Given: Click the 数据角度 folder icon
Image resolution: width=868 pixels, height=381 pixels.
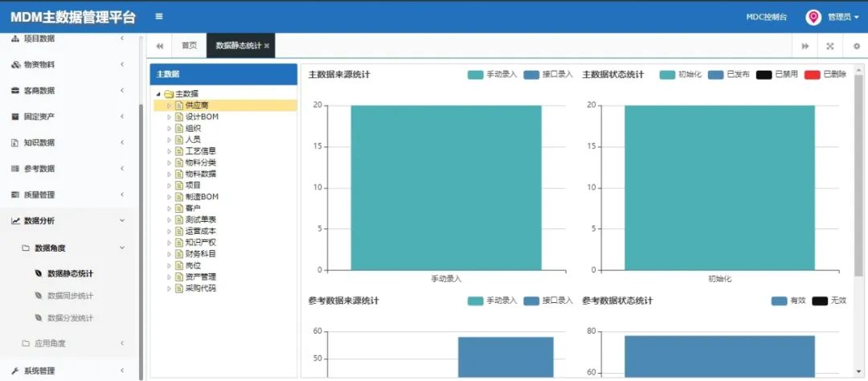Looking at the screenshot, I should pyautogui.click(x=26, y=248).
